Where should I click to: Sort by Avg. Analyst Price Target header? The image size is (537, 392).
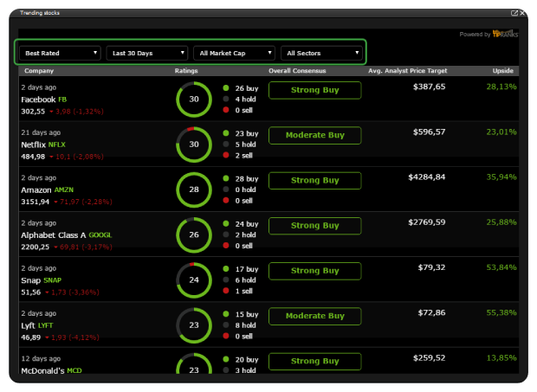(408, 71)
